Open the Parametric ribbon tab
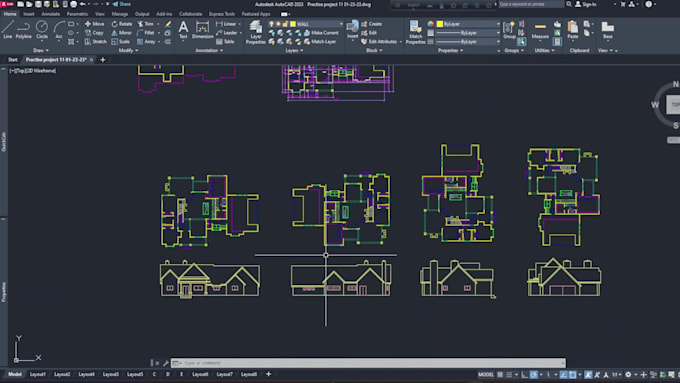 coord(77,14)
